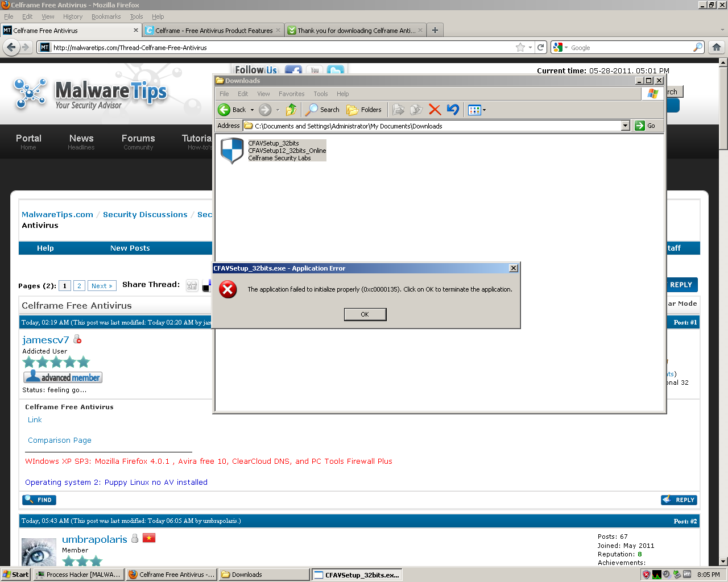The height and width of the screenshot is (582, 728).
Task: Close the Celframe Free Antivirus tab
Action: pyautogui.click(x=136, y=30)
